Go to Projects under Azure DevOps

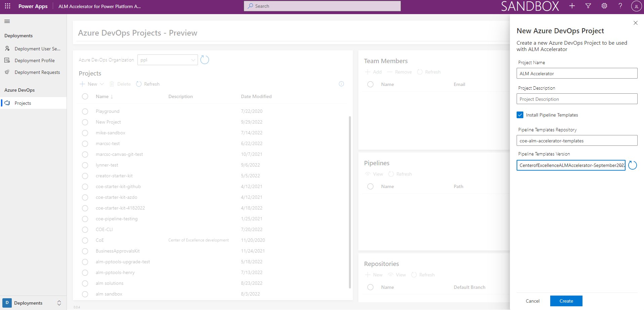(33, 103)
